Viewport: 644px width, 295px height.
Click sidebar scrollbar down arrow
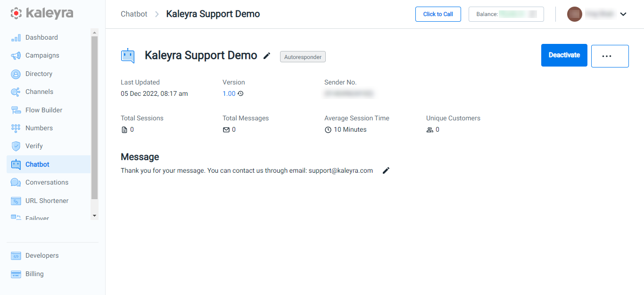click(94, 216)
